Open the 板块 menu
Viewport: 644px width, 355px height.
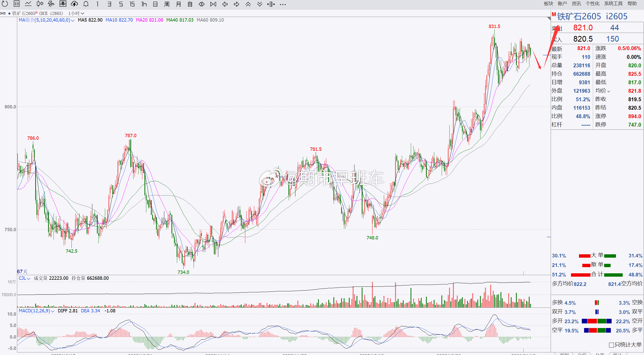coord(548,4)
